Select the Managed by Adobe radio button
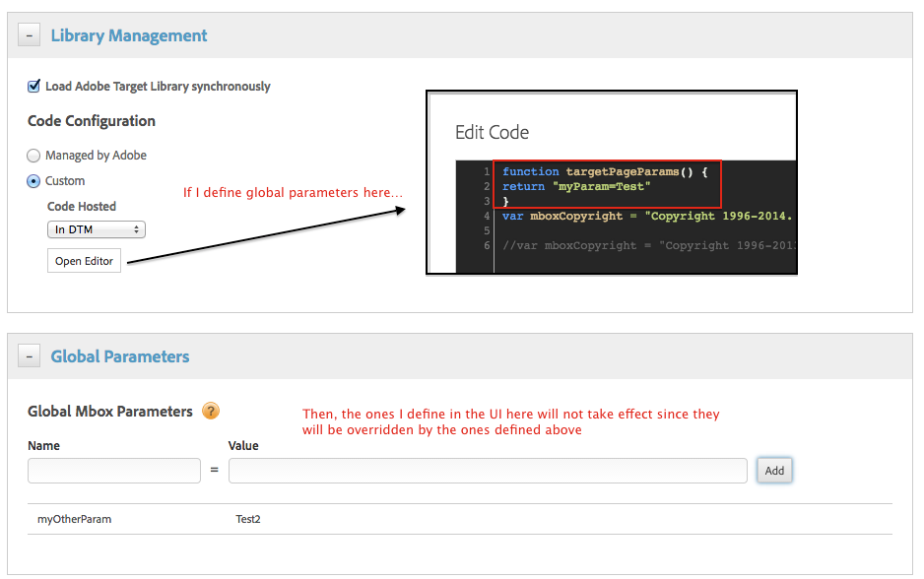Viewport: 924px width, 579px height. pyautogui.click(x=33, y=155)
